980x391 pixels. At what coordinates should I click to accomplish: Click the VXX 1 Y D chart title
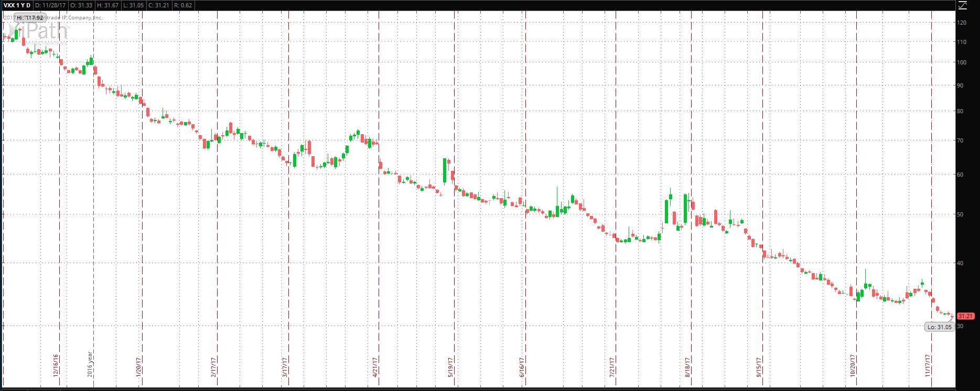(x=17, y=5)
